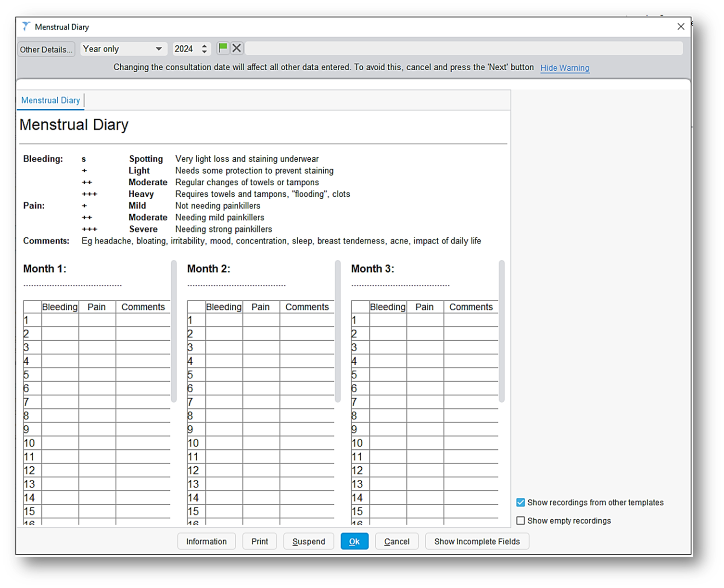Viewport: 724px width, 588px height.
Task: Confirm with the Ok button
Action: pos(355,541)
